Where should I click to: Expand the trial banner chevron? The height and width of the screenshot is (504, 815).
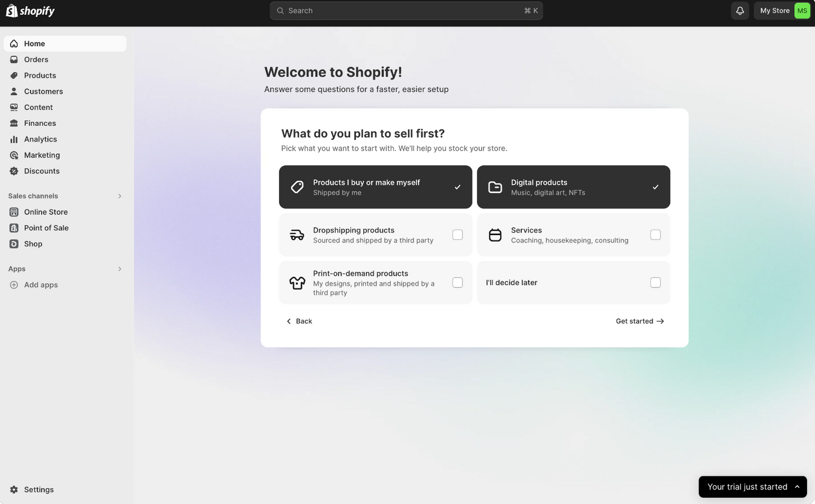pos(797,487)
